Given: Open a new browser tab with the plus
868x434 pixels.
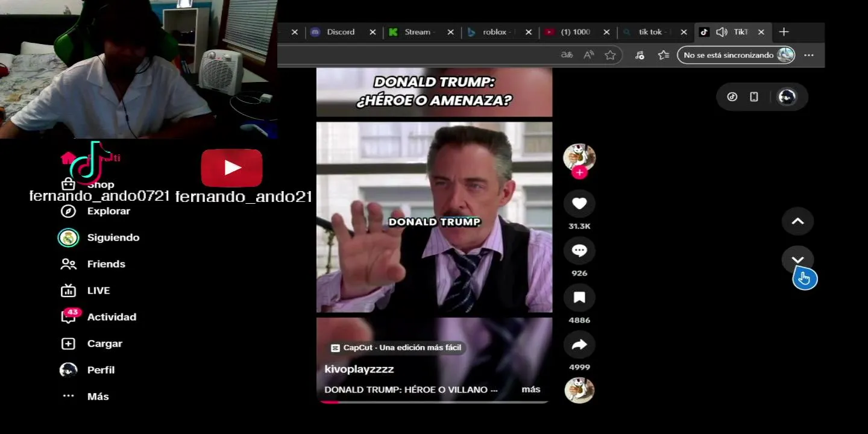Looking at the screenshot, I should [784, 32].
